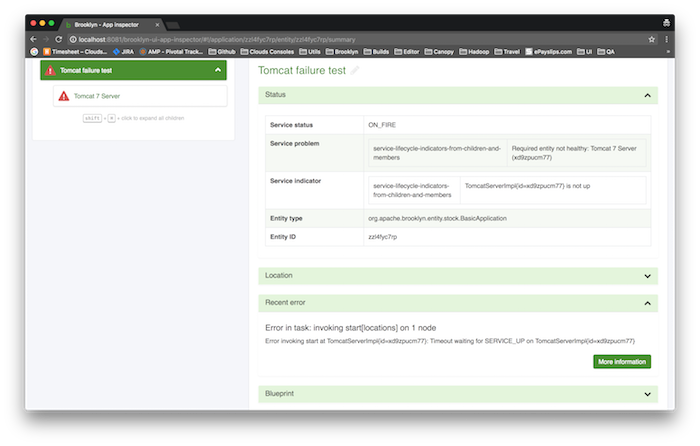The width and height of the screenshot is (700, 446).
Task: Select Tomcat 7 Server in entity tree
Action: [96, 96]
